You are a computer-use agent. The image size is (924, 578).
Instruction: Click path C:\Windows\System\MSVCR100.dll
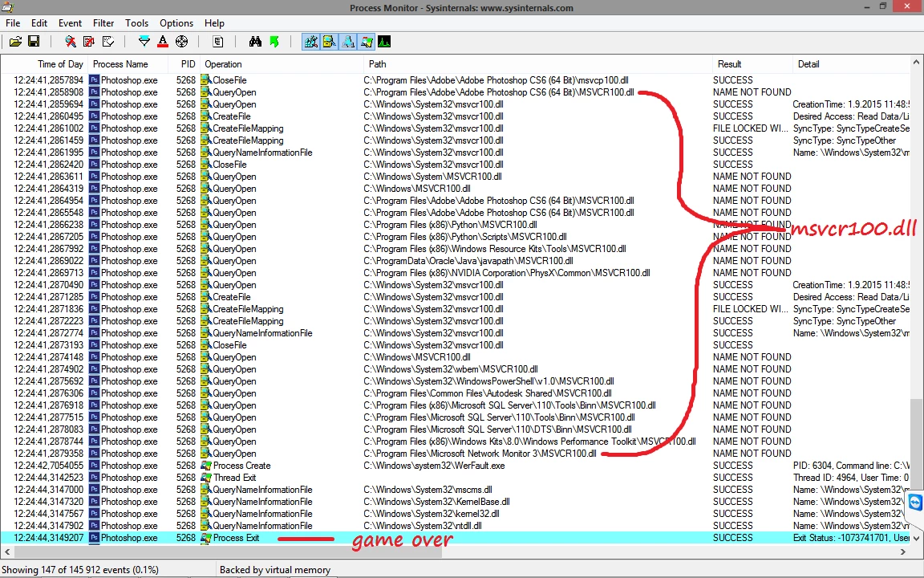click(x=432, y=177)
